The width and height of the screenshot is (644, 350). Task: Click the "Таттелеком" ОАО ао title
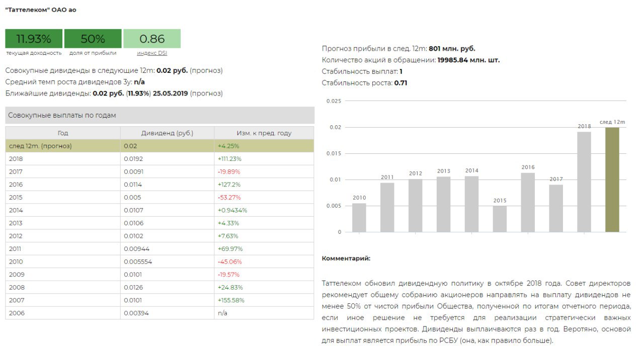(x=41, y=10)
